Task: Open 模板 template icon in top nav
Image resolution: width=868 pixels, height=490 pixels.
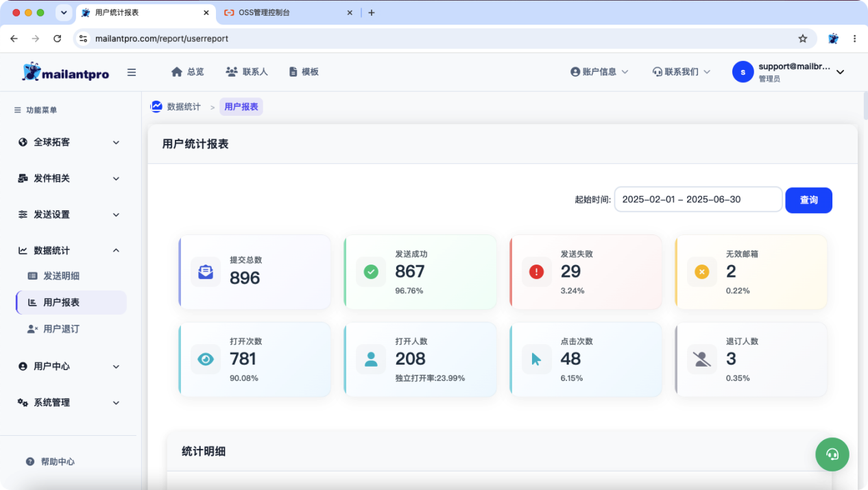Action: coord(293,72)
